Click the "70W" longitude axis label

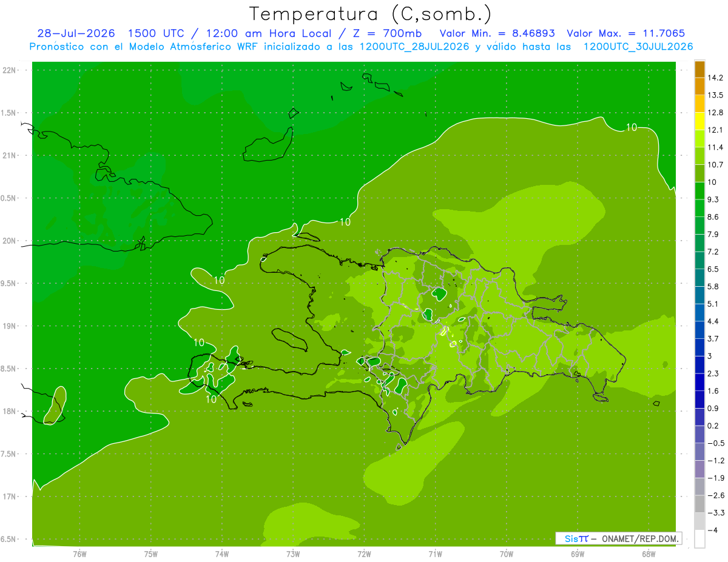(x=507, y=554)
